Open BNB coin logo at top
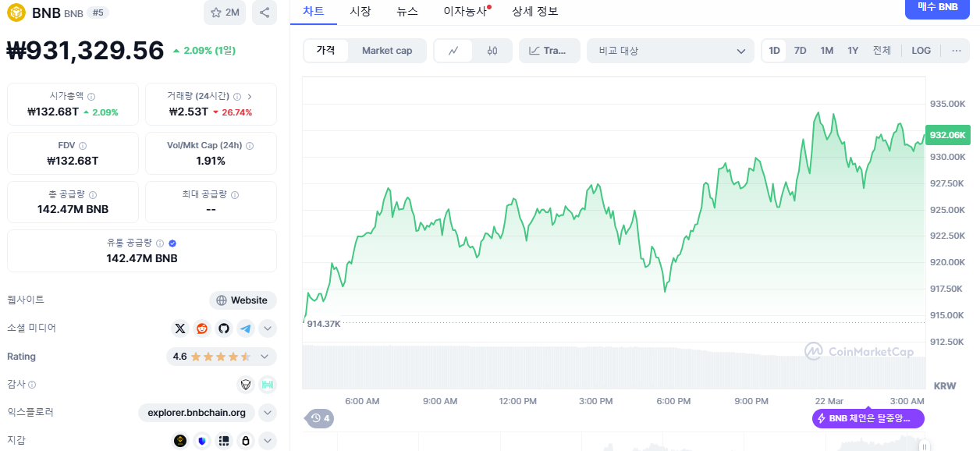 (x=16, y=12)
